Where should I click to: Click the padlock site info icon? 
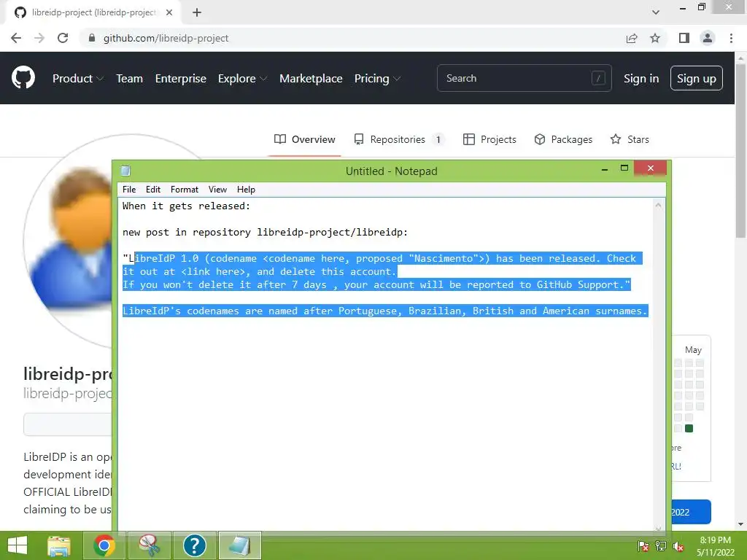[x=92, y=38]
